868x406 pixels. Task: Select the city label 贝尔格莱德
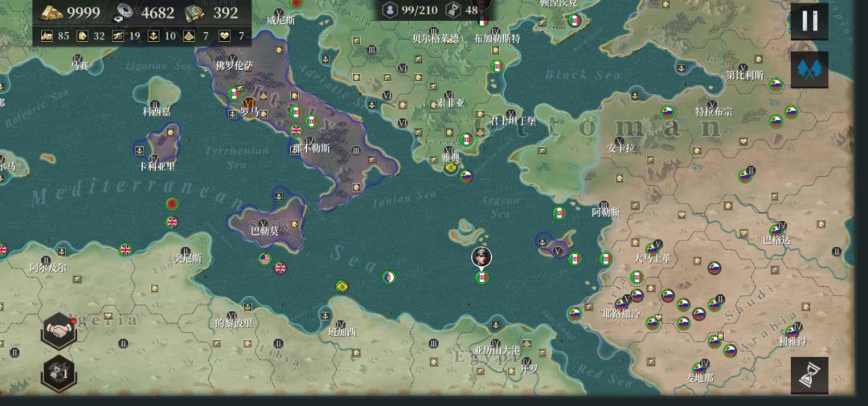(x=436, y=39)
